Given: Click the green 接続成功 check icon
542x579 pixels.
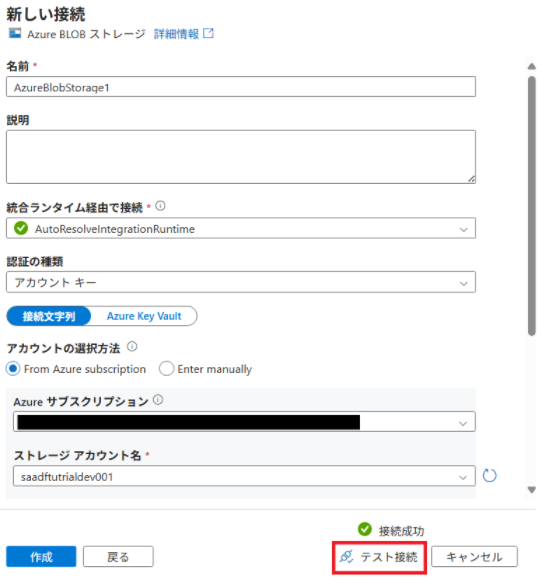Looking at the screenshot, I should [365, 529].
